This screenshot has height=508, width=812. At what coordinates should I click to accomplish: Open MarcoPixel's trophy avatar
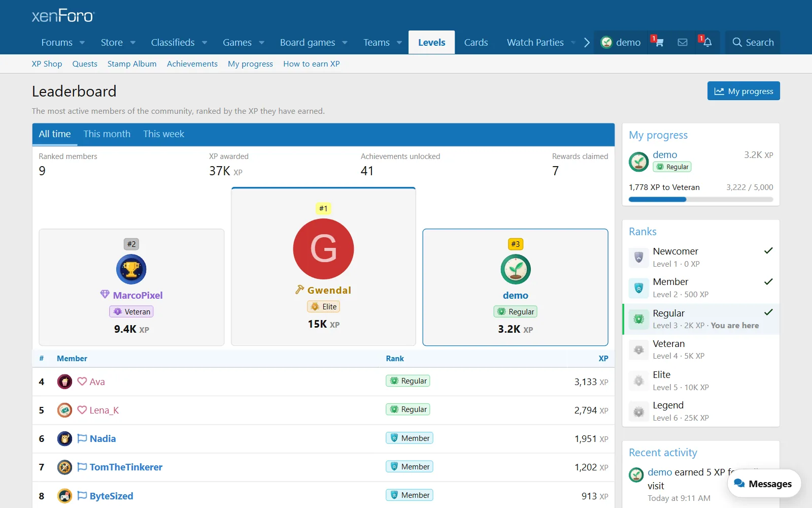[x=131, y=269]
